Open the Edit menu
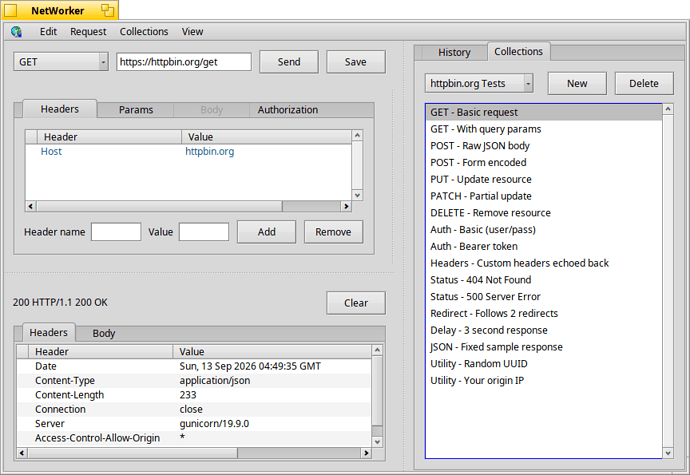This screenshot has width=690, height=475. pyautogui.click(x=48, y=32)
